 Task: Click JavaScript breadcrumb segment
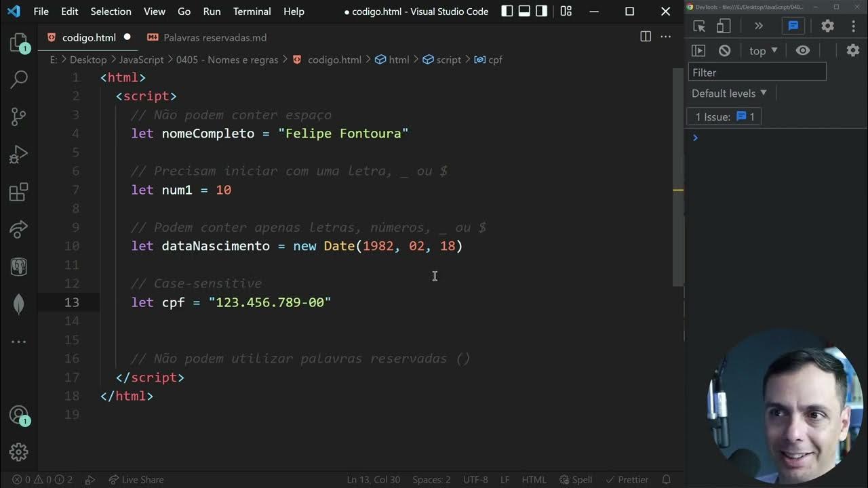click(x=141, y=60)
